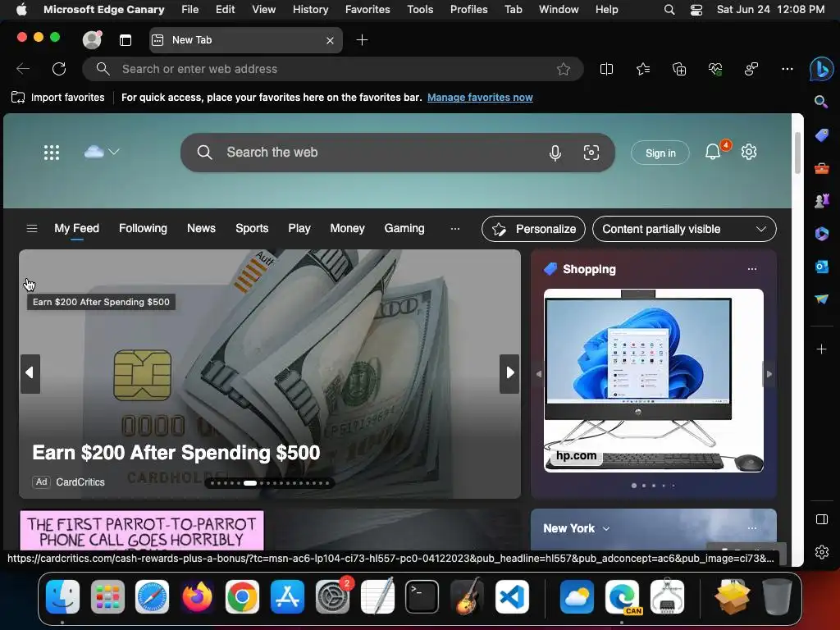The image size is (840, 630).
Task: Open the profile avatar icon
Action: pyautogui.click(x=92, y=39)
